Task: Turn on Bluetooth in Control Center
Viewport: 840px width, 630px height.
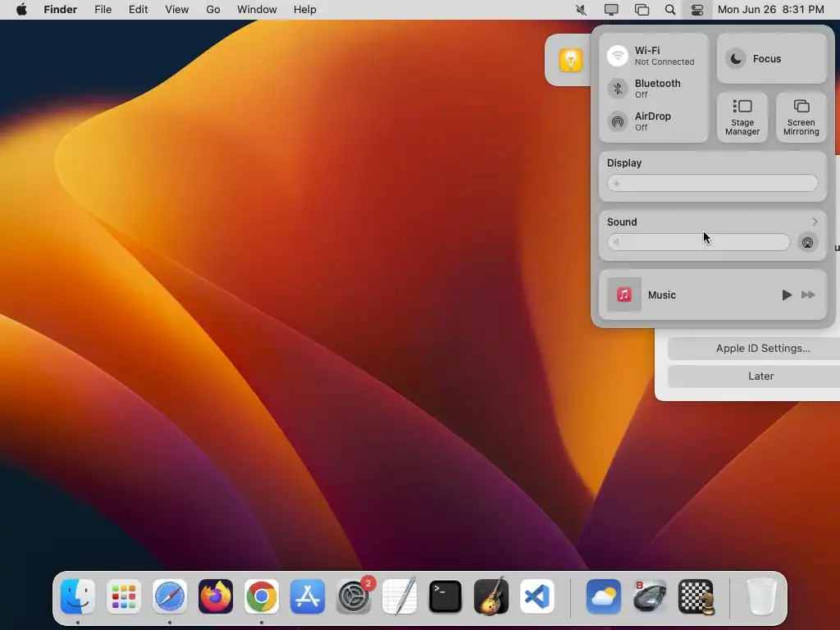Action: point(618,89)
